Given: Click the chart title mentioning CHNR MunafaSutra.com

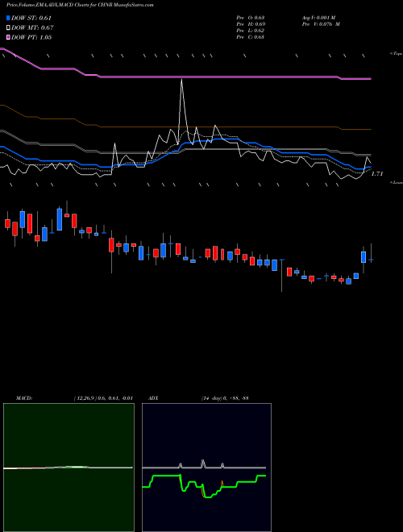Looking at the screenshot, I should 80,6.
